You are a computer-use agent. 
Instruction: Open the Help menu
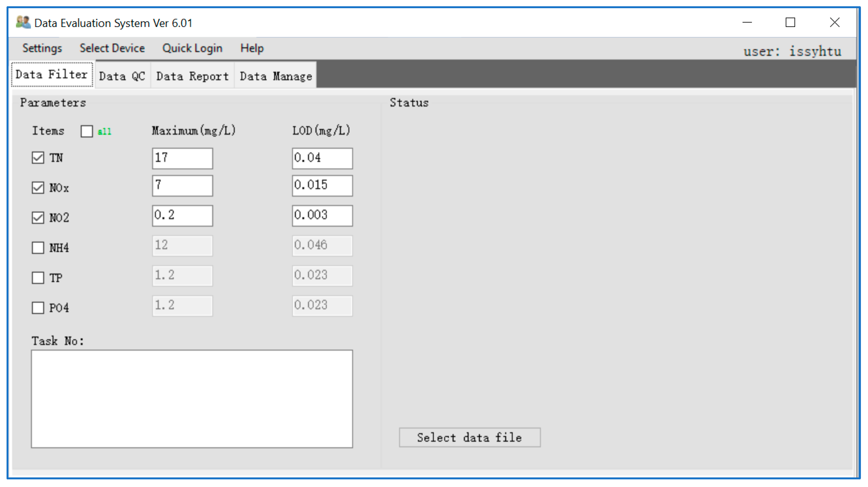[252, 48]
